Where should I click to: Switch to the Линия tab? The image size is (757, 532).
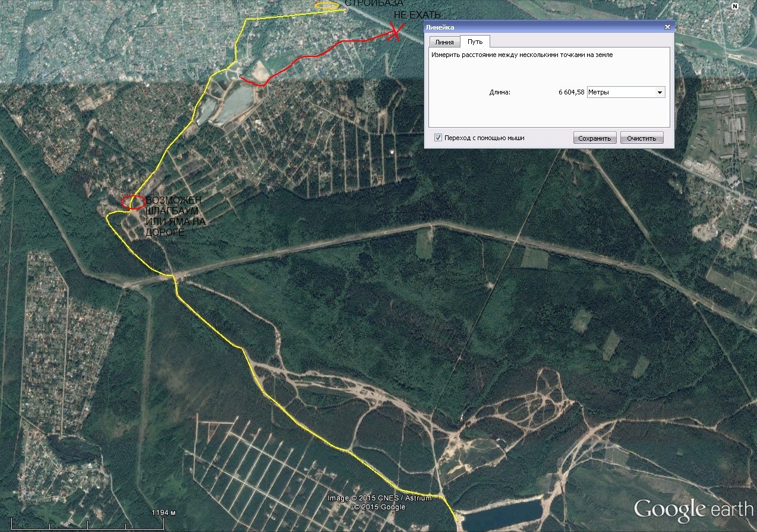pyautogui.click(x=444, y=42)
